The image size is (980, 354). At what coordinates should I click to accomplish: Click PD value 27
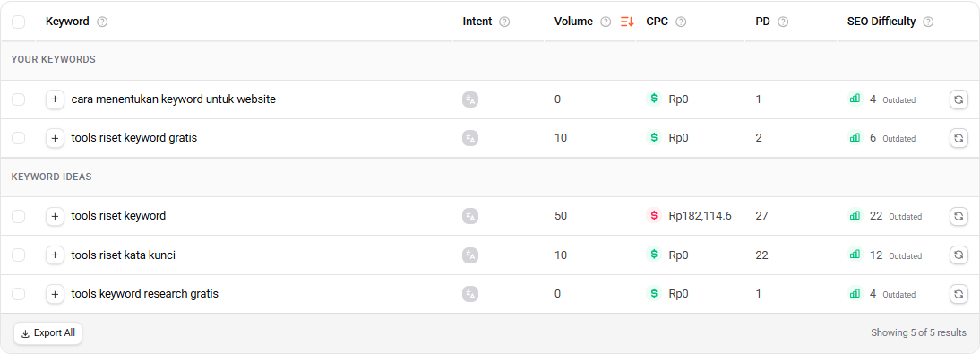pyautogui.click(x=762, y=216)
